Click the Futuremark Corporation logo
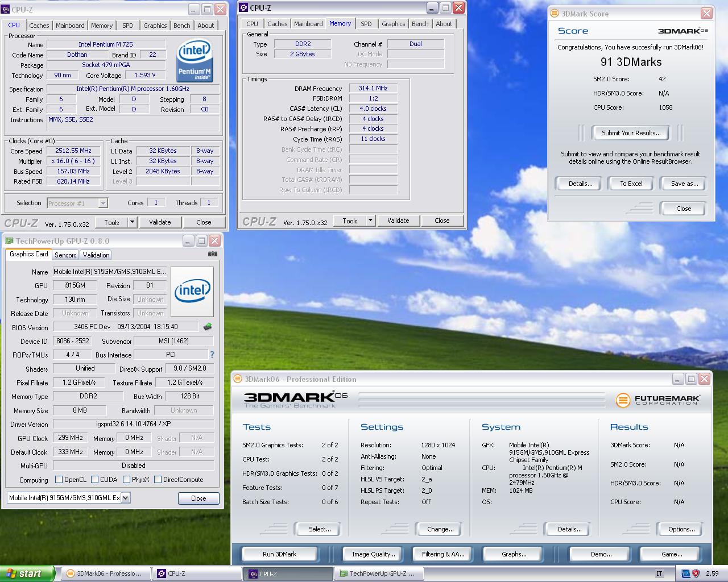 click(x=657, y=400)
